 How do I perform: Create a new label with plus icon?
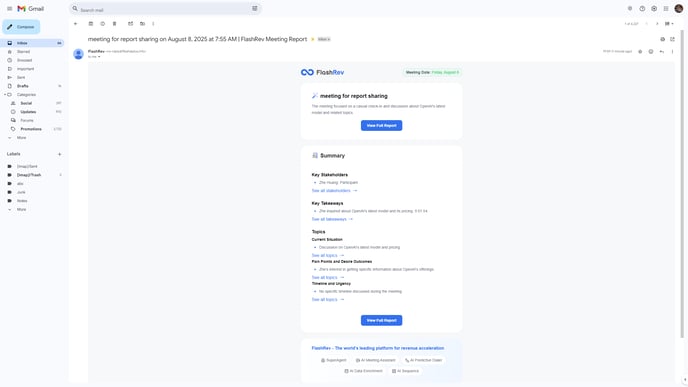60,154
